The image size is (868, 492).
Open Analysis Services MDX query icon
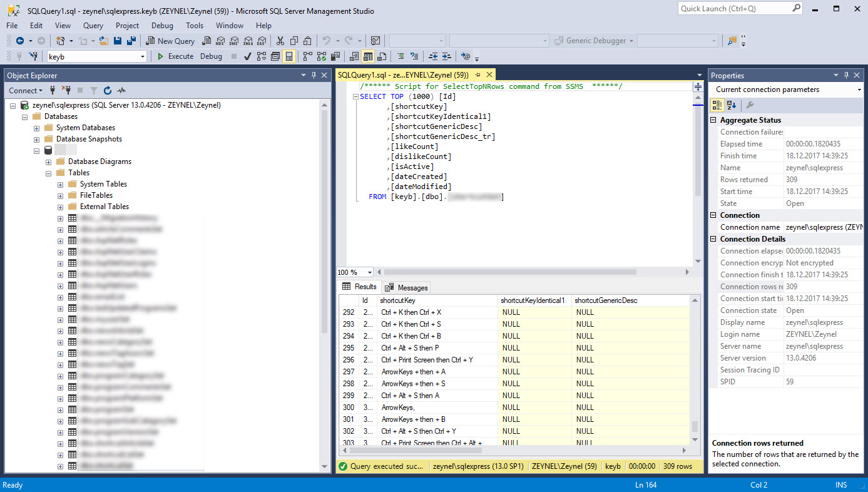tap(220, 41)
